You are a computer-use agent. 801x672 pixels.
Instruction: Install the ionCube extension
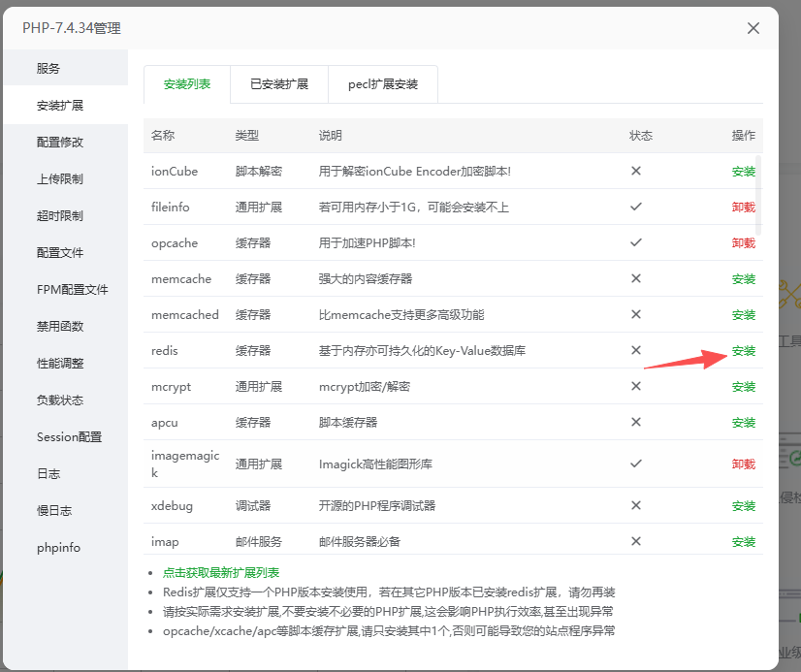pyautogui.click(x=743, y=171)
